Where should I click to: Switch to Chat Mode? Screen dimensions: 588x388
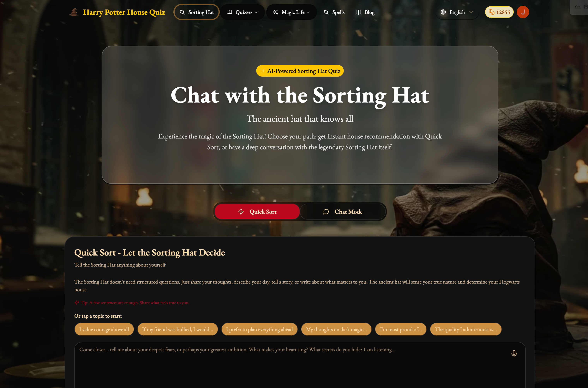pyautogui.click(x=343, y=212)
